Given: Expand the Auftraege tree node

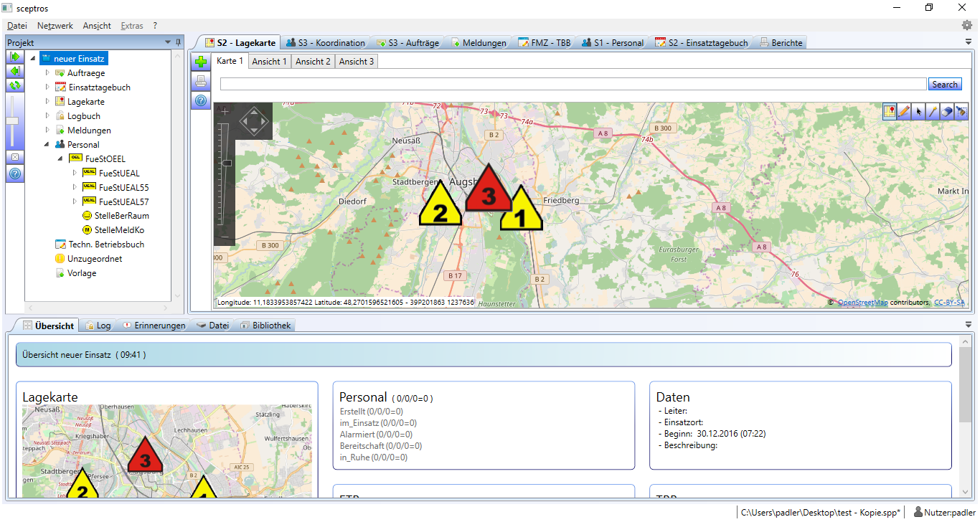Looking at the screenshot, I should click(x=48, y=73).
